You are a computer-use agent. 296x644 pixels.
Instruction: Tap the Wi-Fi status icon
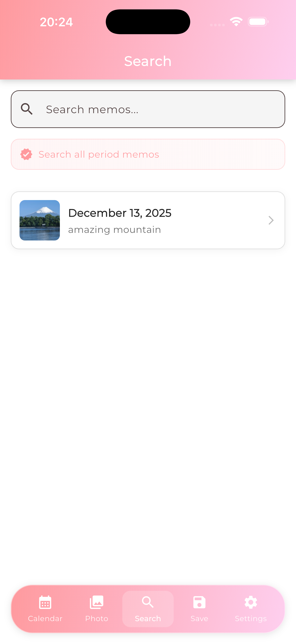[236, 22]
